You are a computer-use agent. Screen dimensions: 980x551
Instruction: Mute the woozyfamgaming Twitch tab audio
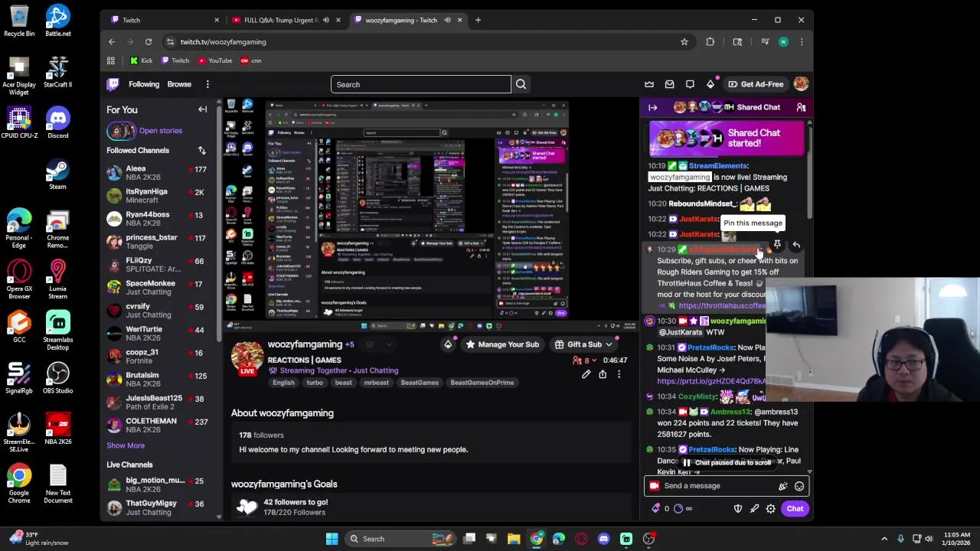[x=447, y=20]
